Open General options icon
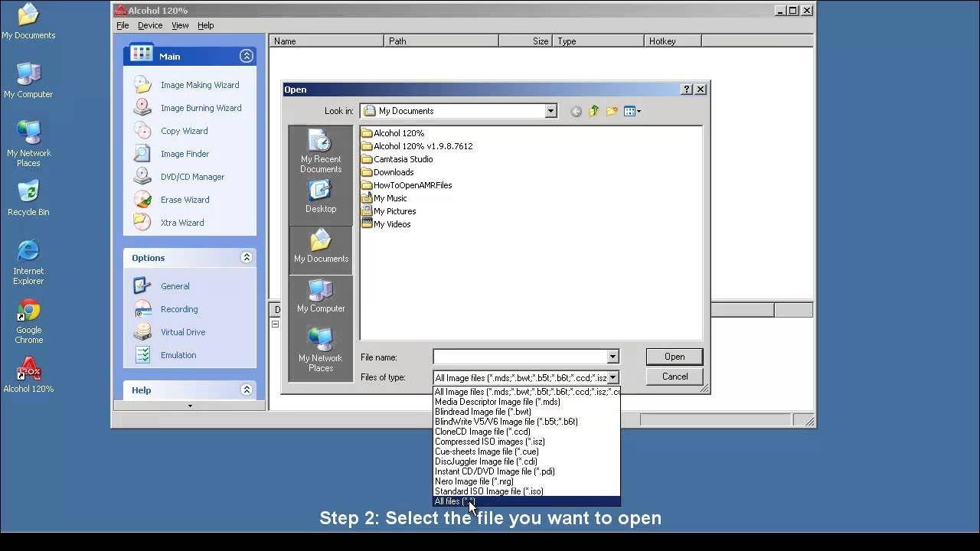980x551 pixels. [x=142, y=286]
